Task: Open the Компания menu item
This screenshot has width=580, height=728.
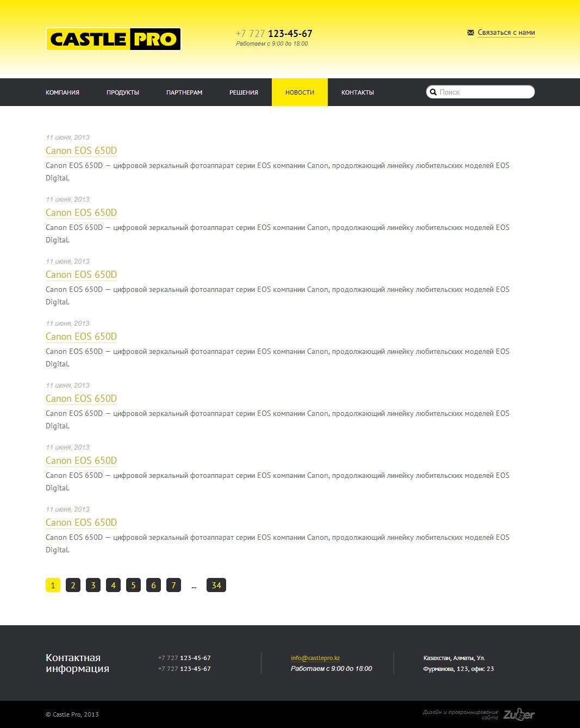Action: click(x=63, y=92)
